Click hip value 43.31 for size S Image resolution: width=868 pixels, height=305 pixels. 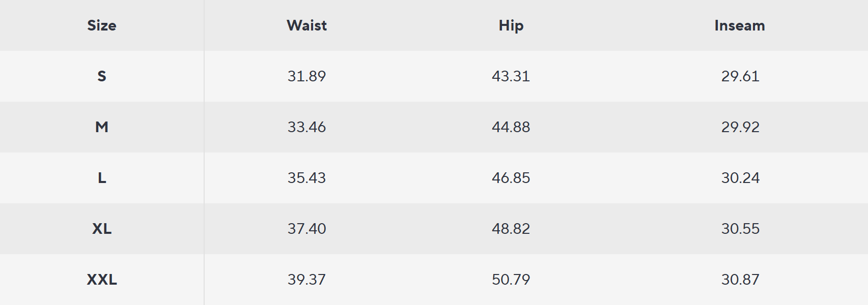511,76
